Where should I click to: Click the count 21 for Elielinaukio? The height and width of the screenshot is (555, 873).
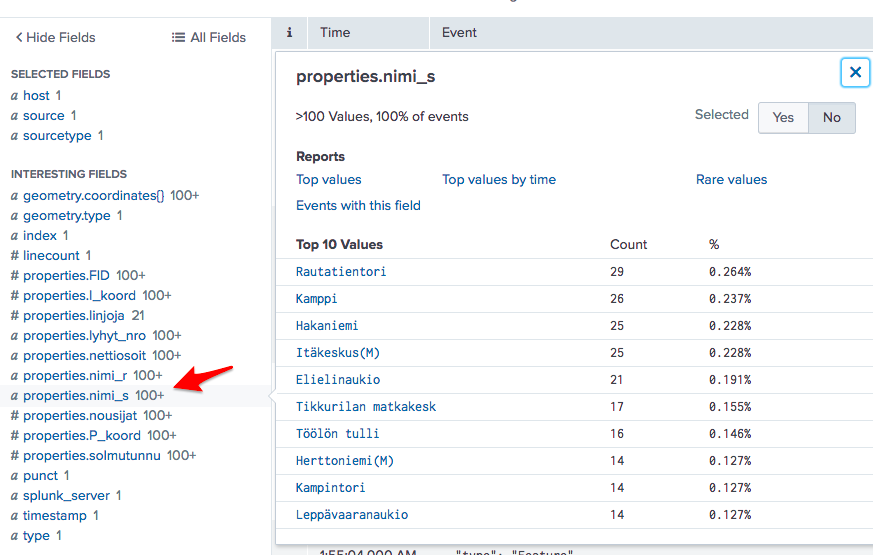[616, 380]
